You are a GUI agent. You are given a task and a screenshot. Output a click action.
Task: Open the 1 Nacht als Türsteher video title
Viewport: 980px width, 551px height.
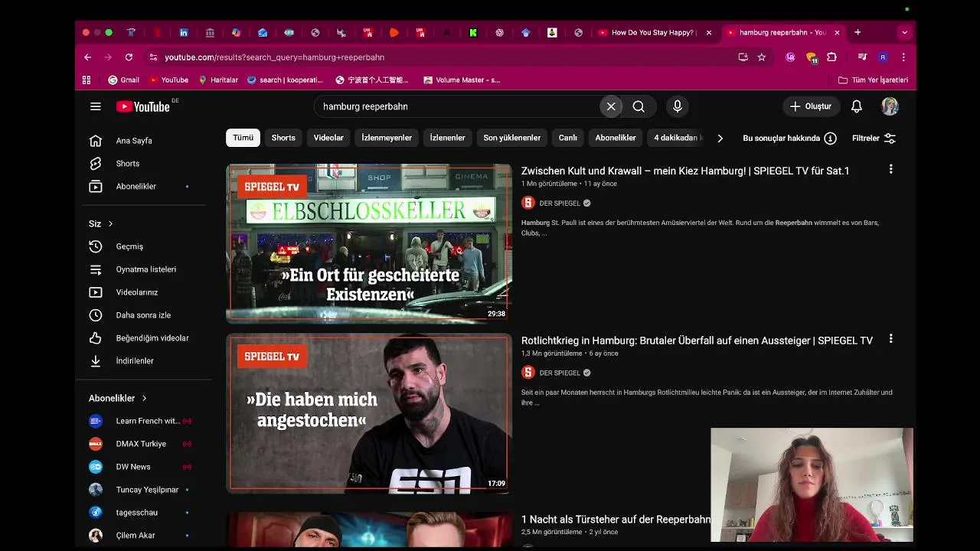616,520
